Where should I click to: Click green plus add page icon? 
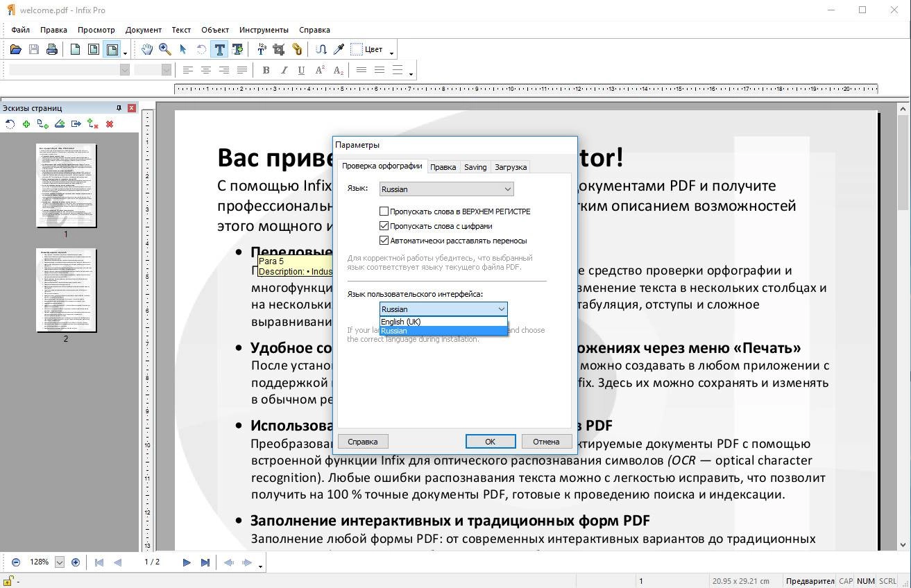tap(26, 124)
